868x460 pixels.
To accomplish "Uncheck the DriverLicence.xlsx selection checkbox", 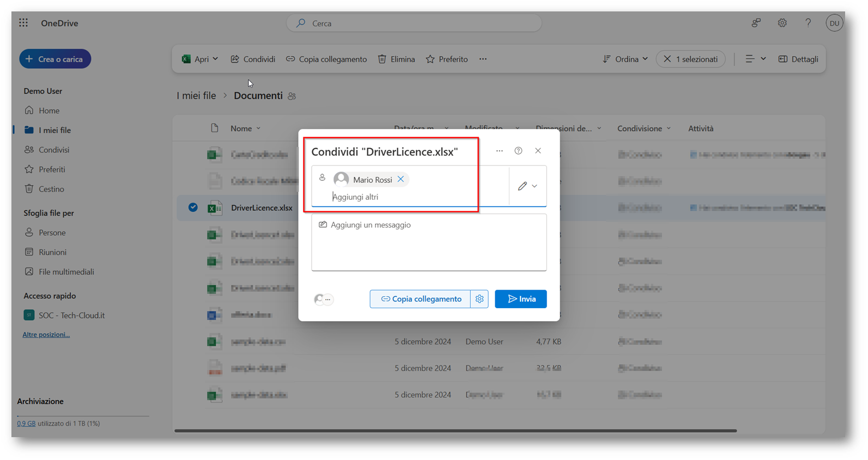I will pyautogui.click(x=193, y=207).
